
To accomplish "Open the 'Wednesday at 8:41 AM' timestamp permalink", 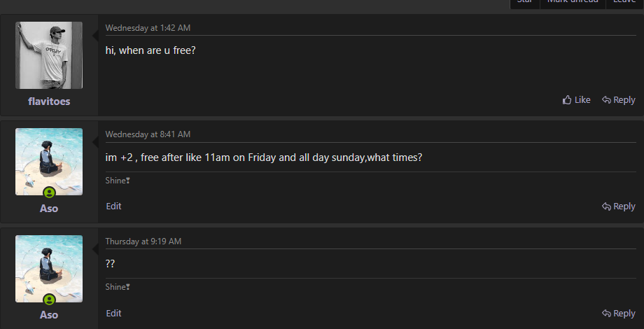I will pos(148,134).
